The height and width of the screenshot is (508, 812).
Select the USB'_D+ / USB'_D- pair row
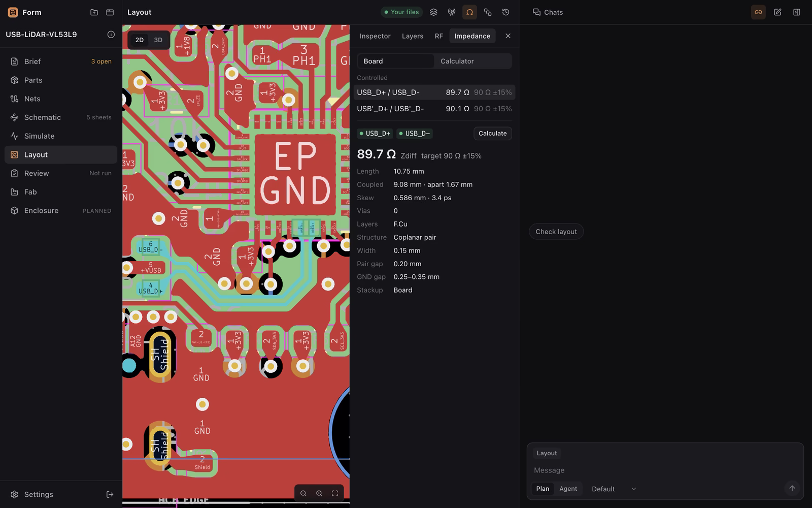click(x=434, y=109)
